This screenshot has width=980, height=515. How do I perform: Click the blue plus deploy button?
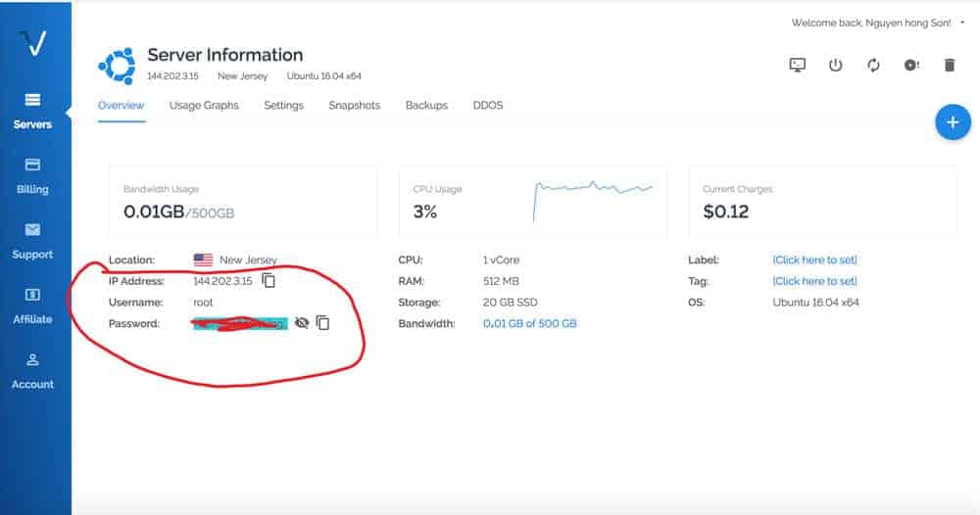pos(952,122)
